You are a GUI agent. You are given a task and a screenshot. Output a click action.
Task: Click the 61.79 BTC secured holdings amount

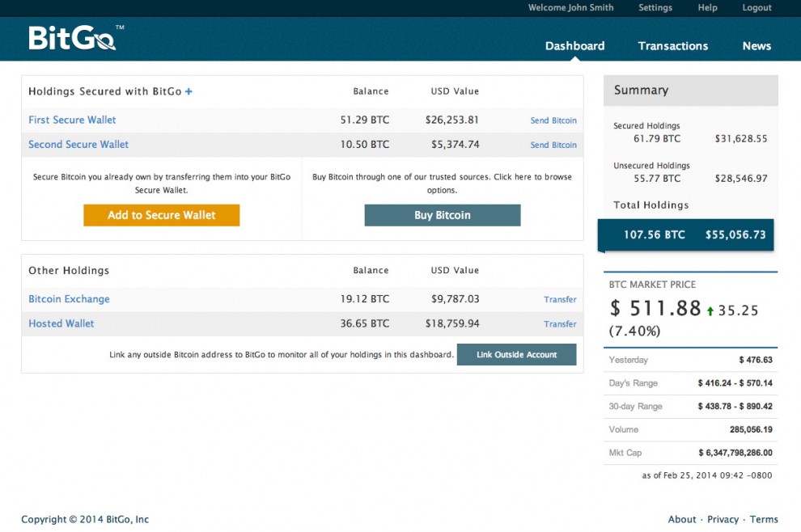coord(657,139)
